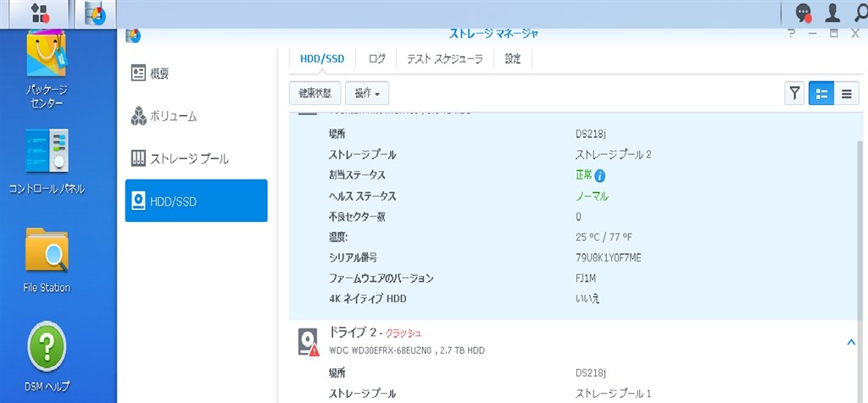Click the ヘルス ステータス label
Viewport: 868px width, 403px height.
(x=363, y=196)
